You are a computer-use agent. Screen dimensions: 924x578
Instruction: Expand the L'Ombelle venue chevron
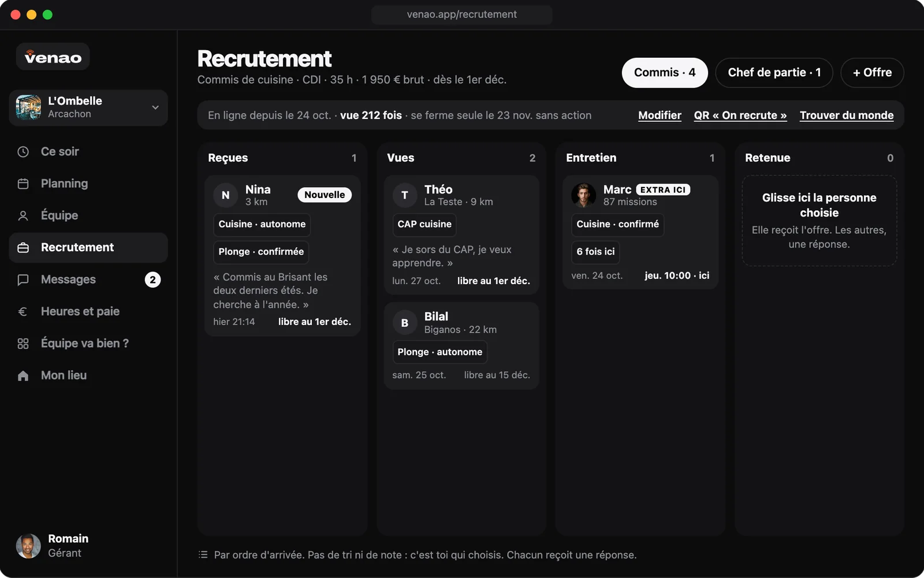(155, 107)
